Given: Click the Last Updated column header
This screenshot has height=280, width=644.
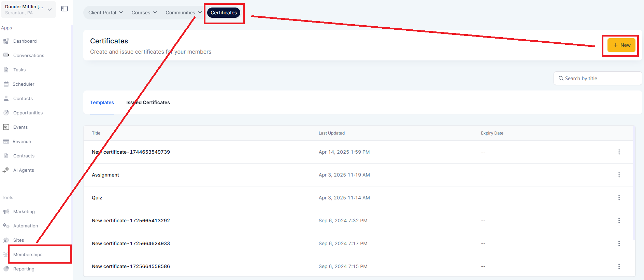Looking at the screenshot, I should [x=332, y=133].
